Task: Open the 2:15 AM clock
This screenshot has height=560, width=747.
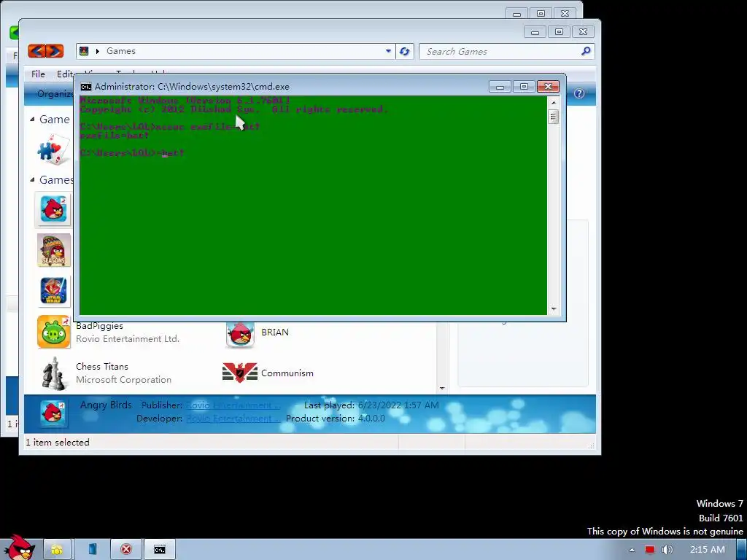Action: [708, 550]
